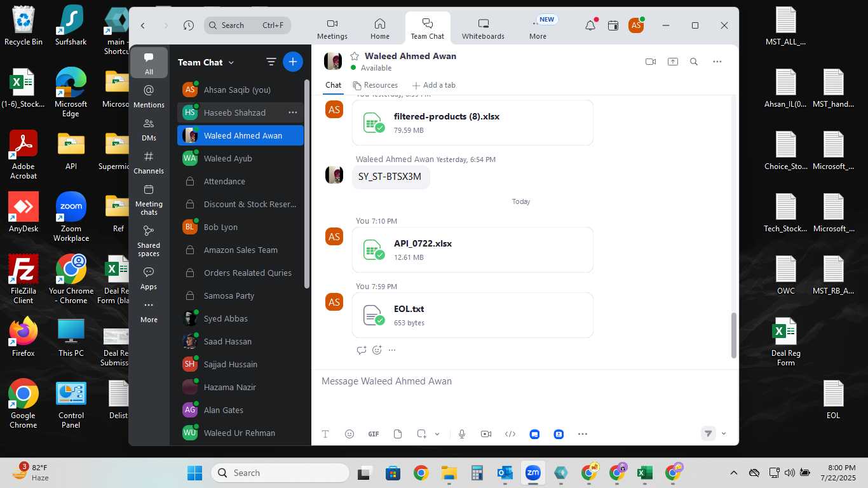Open chat with Sajjad Hussain
868x488 pixels.
(x=240, y=364)
